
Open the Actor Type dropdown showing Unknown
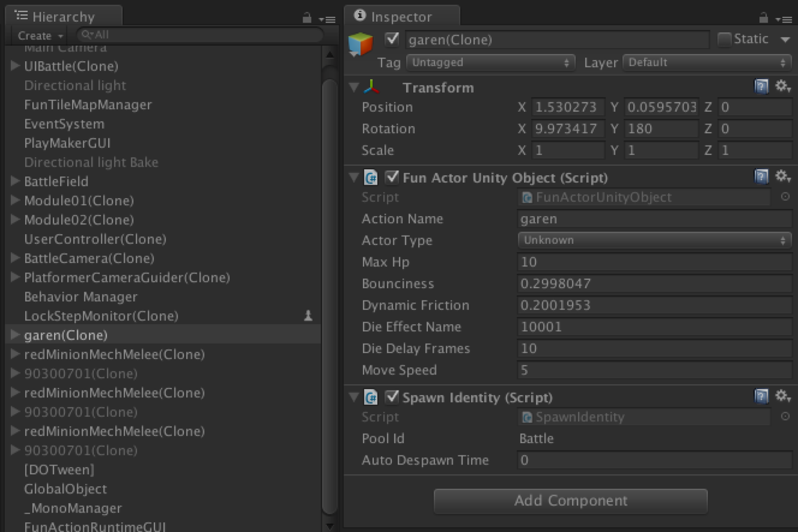pyautogui.click(x=654, y=240)
